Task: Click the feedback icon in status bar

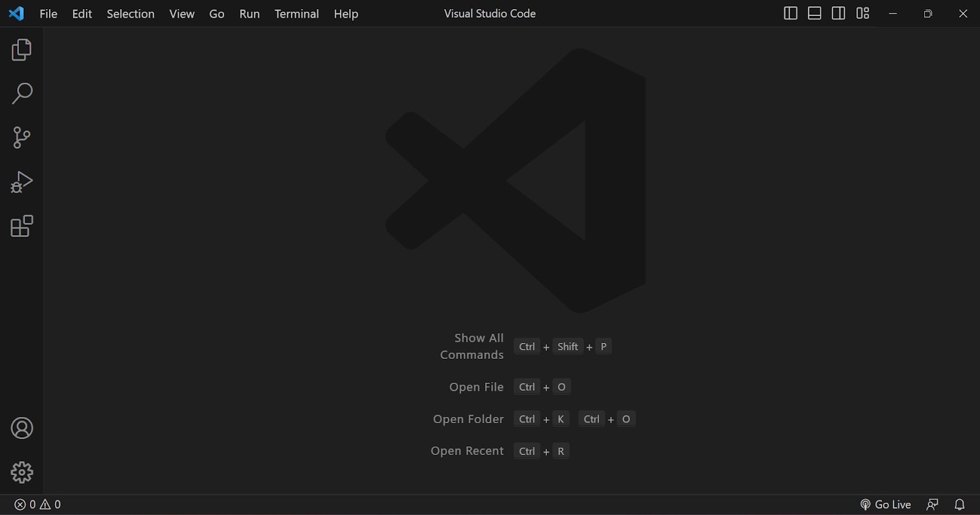Action: coord(932,505)
